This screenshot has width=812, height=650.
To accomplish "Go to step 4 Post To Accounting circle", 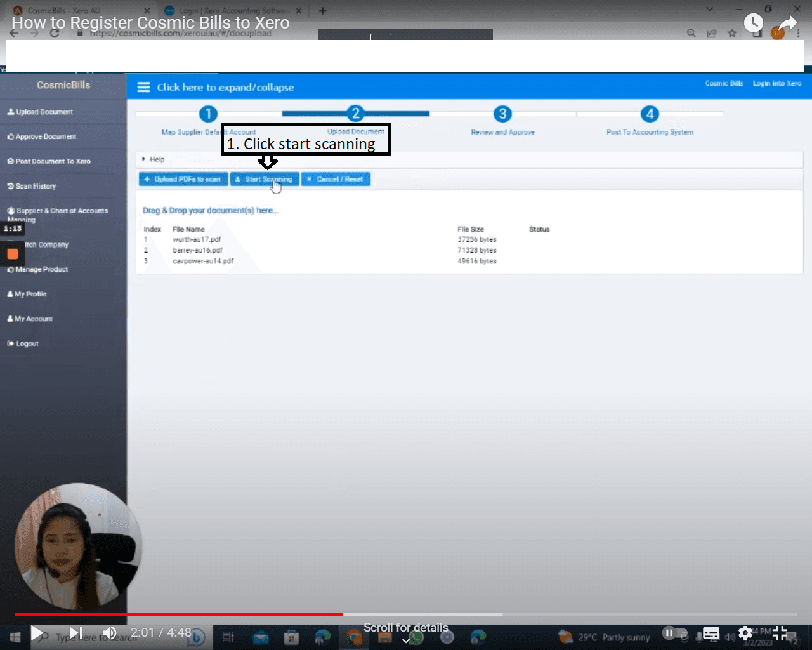I will (x=650, y=114).
